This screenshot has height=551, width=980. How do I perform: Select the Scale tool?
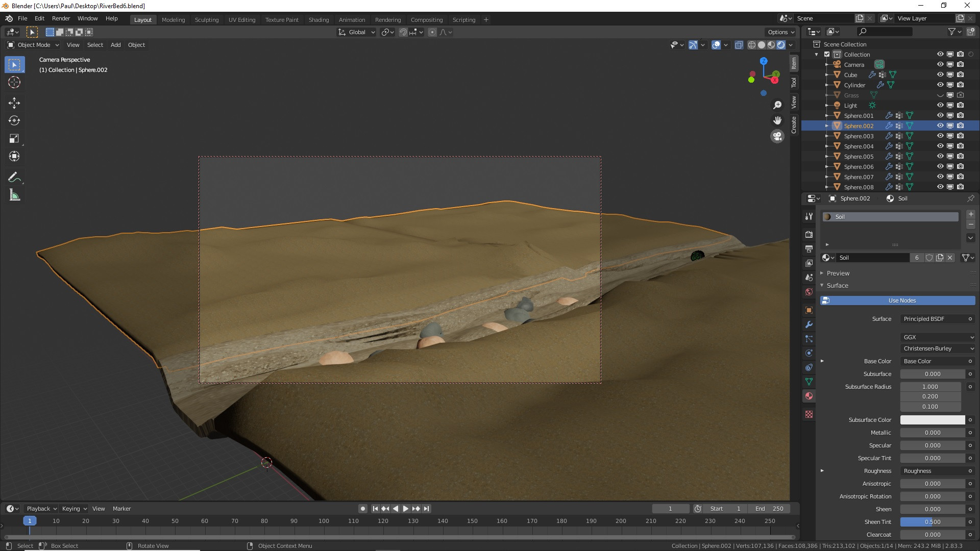click(x=14, y=139)
